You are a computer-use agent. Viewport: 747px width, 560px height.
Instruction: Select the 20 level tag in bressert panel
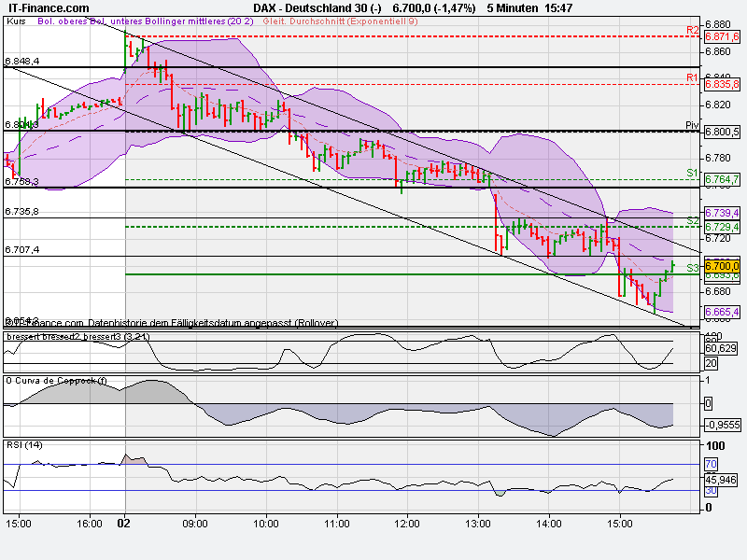(x=711, y=363)
